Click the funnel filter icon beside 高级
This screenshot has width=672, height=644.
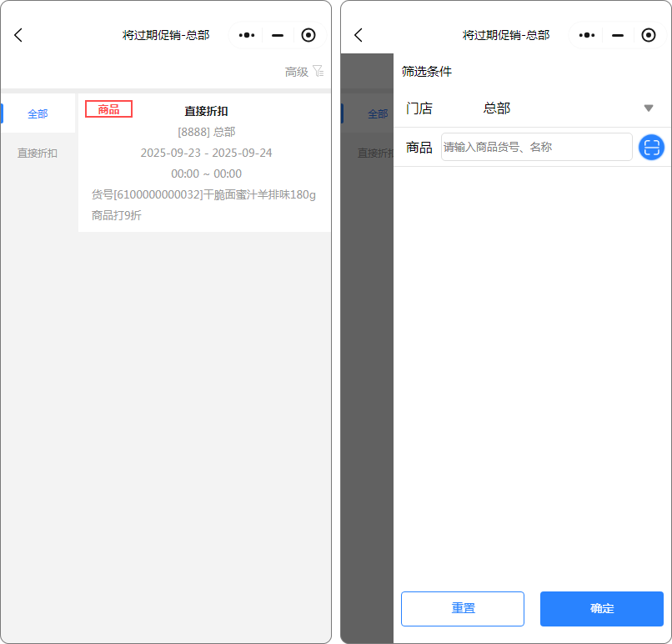point(318,71)
